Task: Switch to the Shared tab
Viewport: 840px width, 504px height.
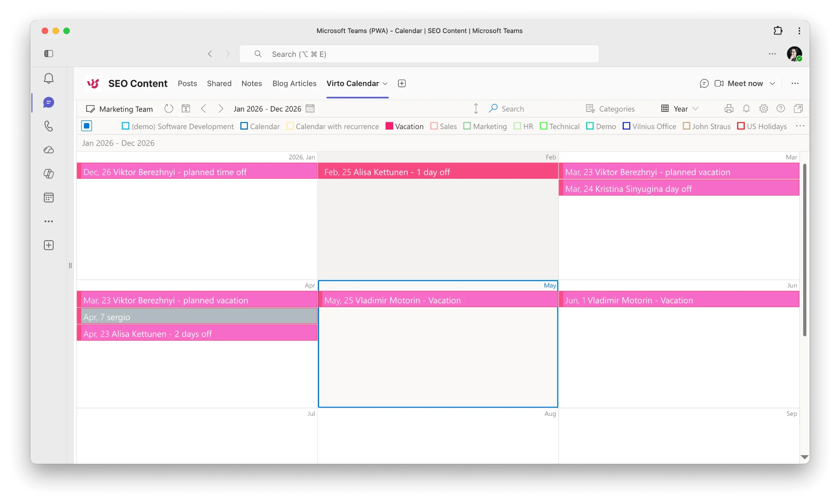Action: tap(219, 84)
